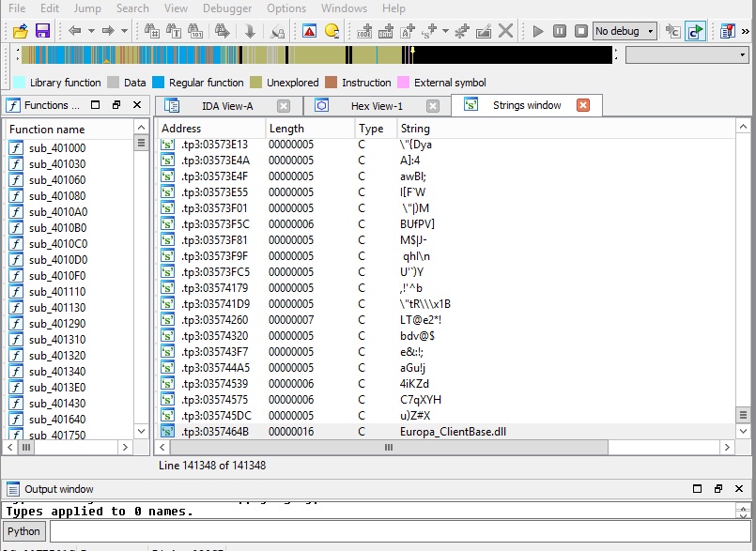
Task: Sort by String column header
Action: click(x=566, y=129)
